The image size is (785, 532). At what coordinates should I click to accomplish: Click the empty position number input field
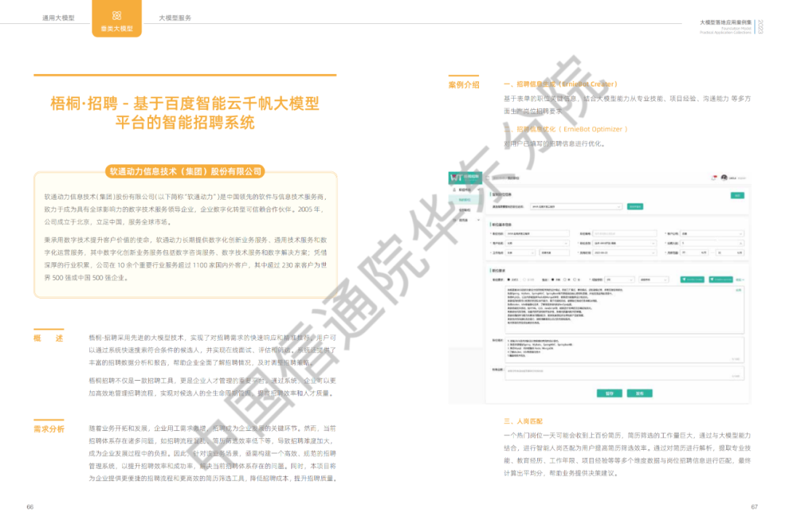625,234
